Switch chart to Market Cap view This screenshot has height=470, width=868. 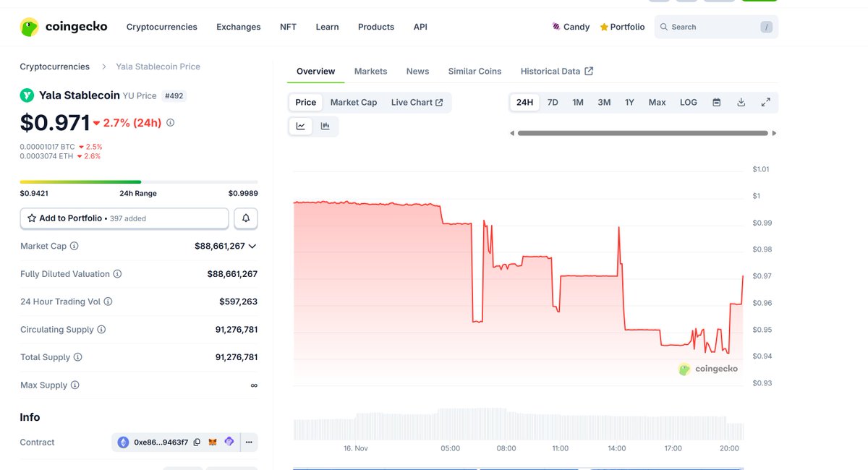[354, 103]
